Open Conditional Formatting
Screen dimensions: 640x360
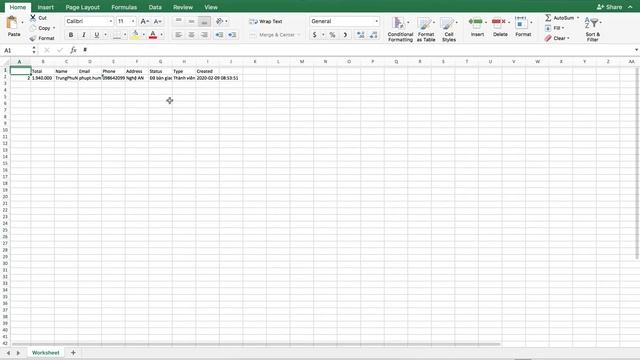click(x=400, y=29)
